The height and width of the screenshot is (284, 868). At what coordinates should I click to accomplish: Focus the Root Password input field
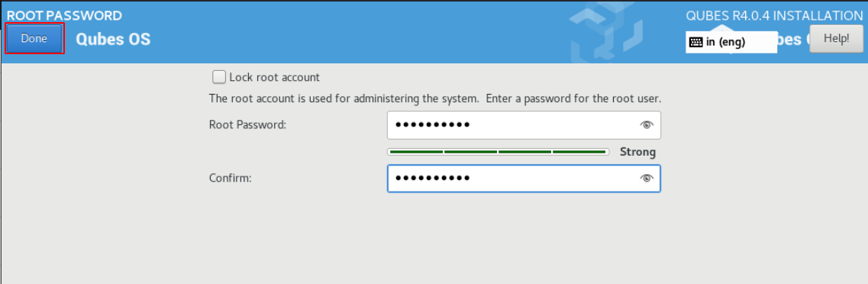tap(524, 125)
